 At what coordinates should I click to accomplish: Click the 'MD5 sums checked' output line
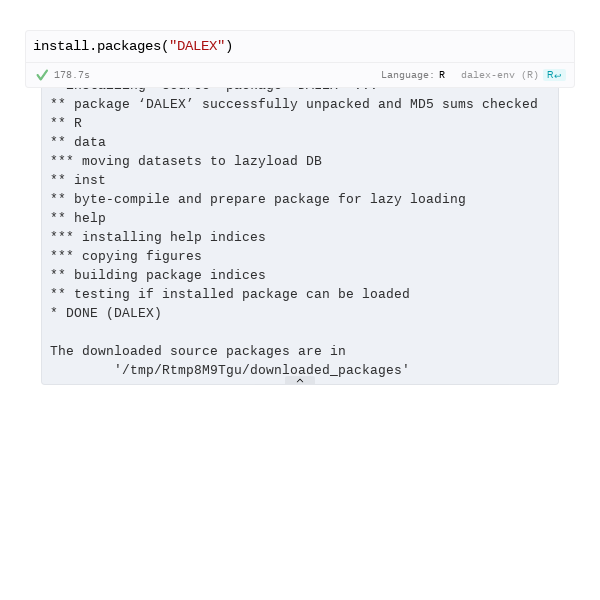(294, 104)
